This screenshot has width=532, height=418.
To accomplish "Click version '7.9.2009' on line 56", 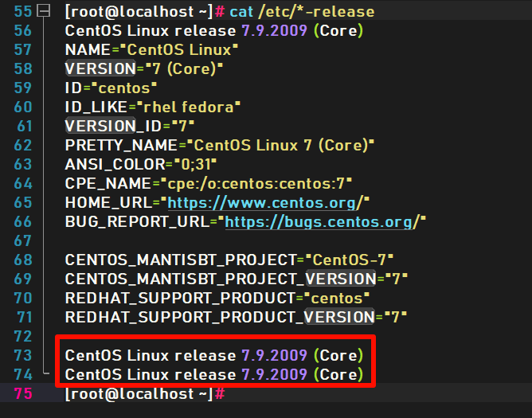I will click(x=274, y=30).
